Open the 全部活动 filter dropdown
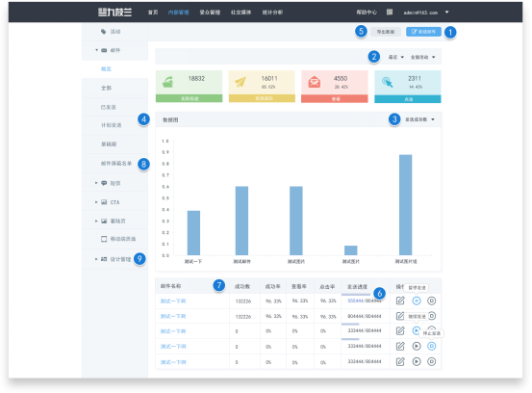The image size is (532, 393). [422, 57]
